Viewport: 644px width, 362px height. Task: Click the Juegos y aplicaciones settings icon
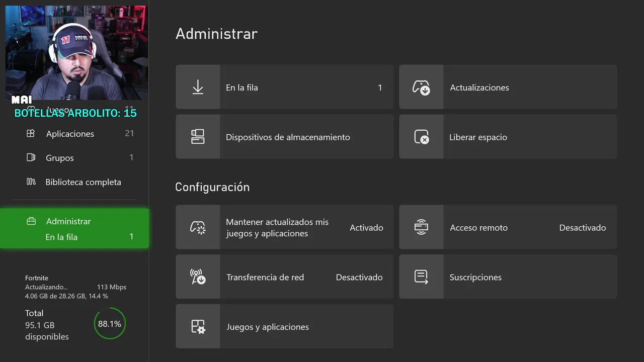pyautogui.click(x=198, y=327)
